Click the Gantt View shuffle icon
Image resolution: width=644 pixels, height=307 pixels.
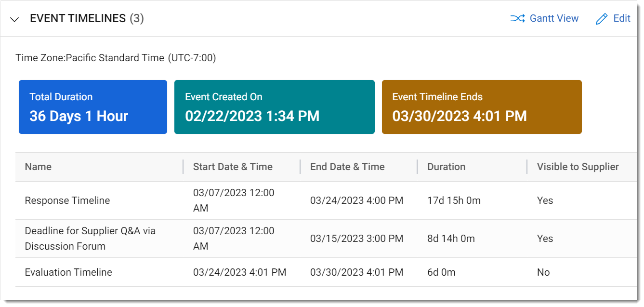click(517, 18)
